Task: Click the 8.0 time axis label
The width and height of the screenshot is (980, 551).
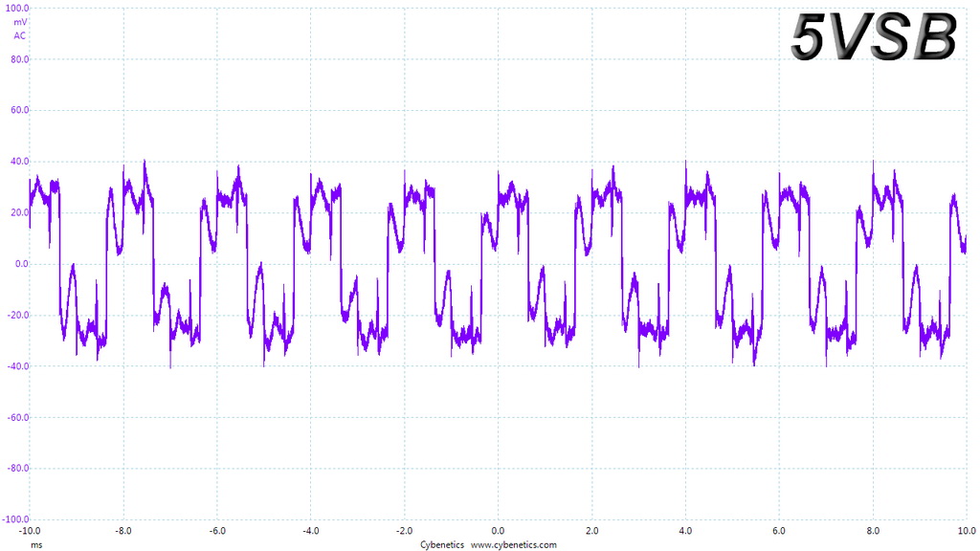Action: (x=873, y=531)
